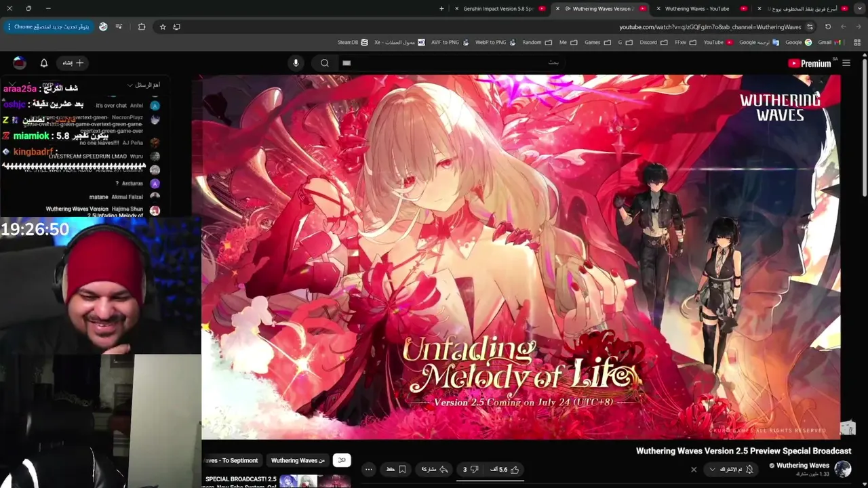Open the YouTube hamburger guide menu
The image size is (868, 488).
coord(846,63)
